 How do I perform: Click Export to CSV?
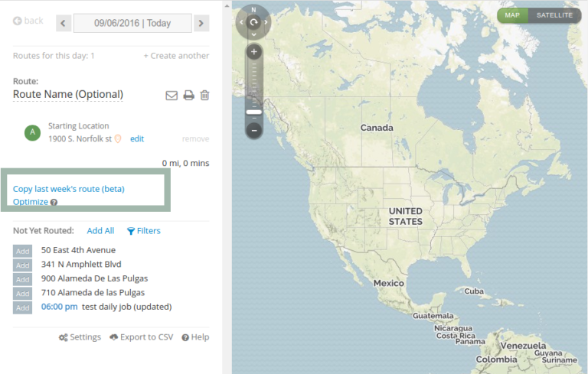[142, 337]
